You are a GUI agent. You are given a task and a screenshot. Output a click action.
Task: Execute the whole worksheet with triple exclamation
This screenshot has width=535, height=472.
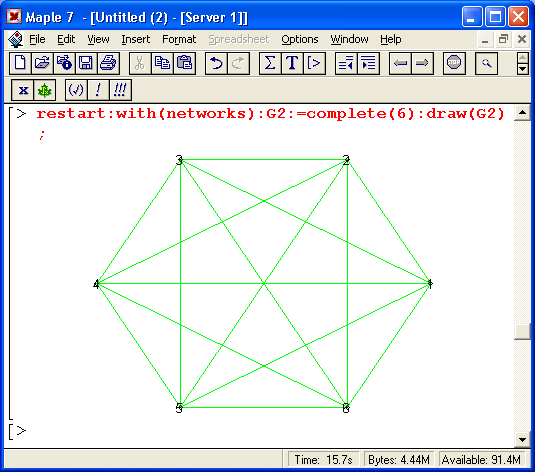tap(120, 90)
